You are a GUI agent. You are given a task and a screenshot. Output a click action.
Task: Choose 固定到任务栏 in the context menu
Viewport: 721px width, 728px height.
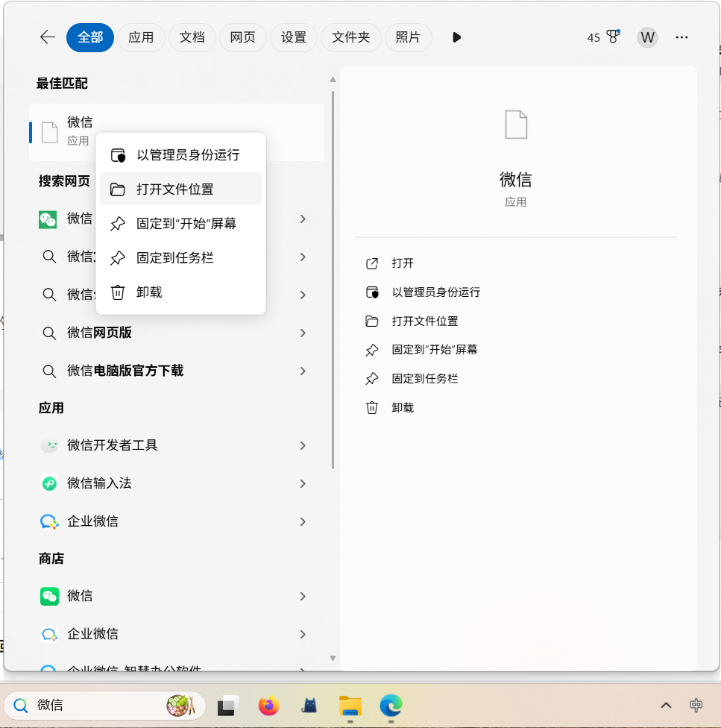tap(180, 257)
